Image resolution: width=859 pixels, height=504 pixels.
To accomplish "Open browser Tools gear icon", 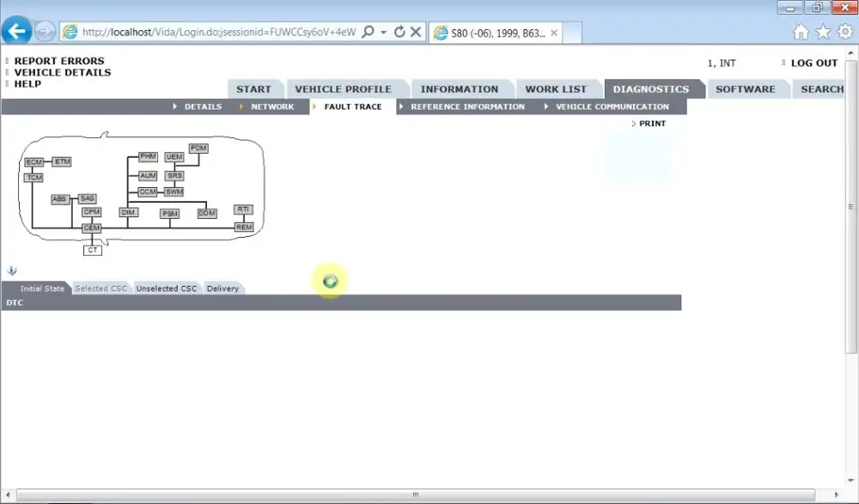I will click(845, 32).
